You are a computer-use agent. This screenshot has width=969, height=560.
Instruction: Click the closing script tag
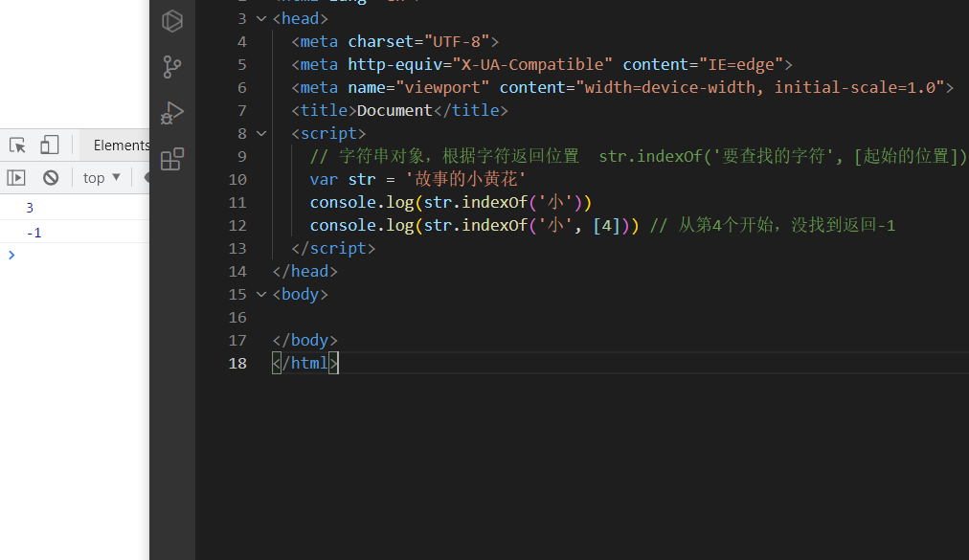333,249
